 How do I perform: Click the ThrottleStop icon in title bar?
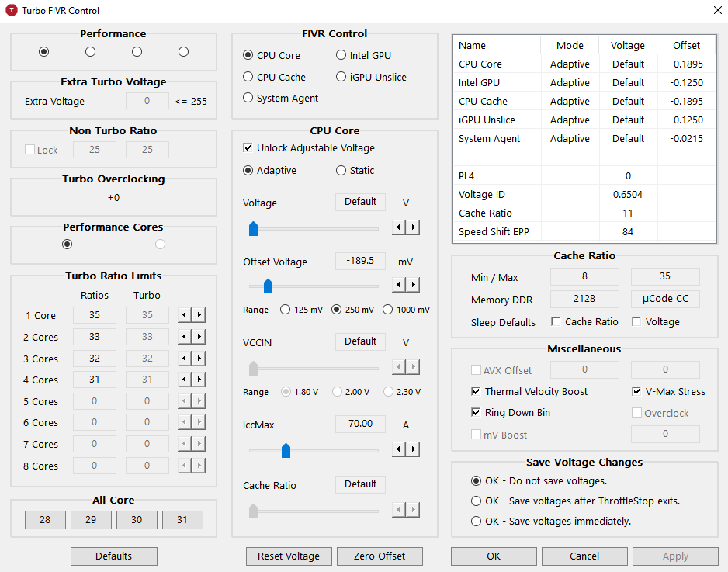(11, 10)
